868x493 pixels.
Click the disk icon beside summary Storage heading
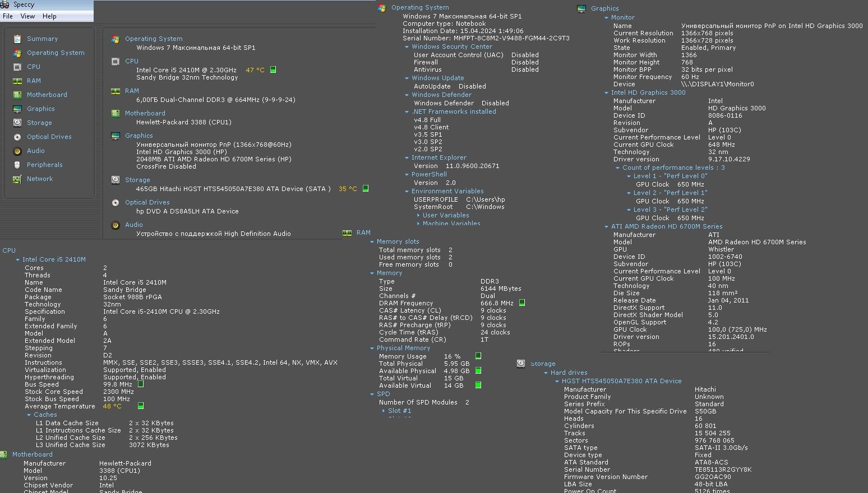tap(116, 180)
